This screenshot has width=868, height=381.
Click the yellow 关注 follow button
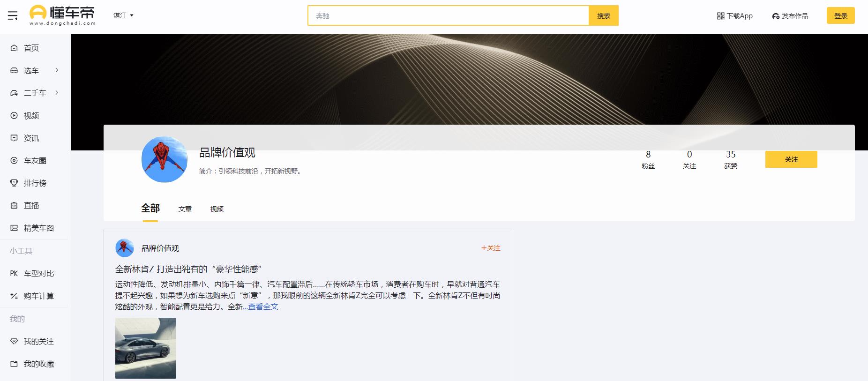[791, 159]
